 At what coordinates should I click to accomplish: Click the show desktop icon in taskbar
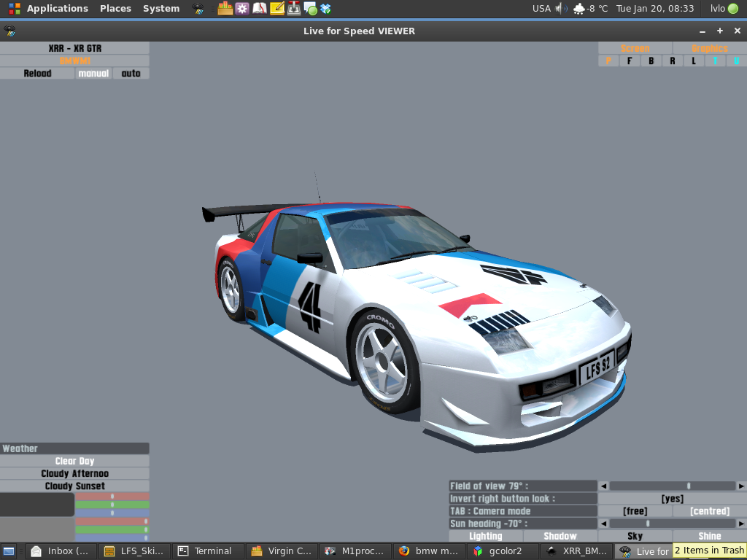coord(9,551)
